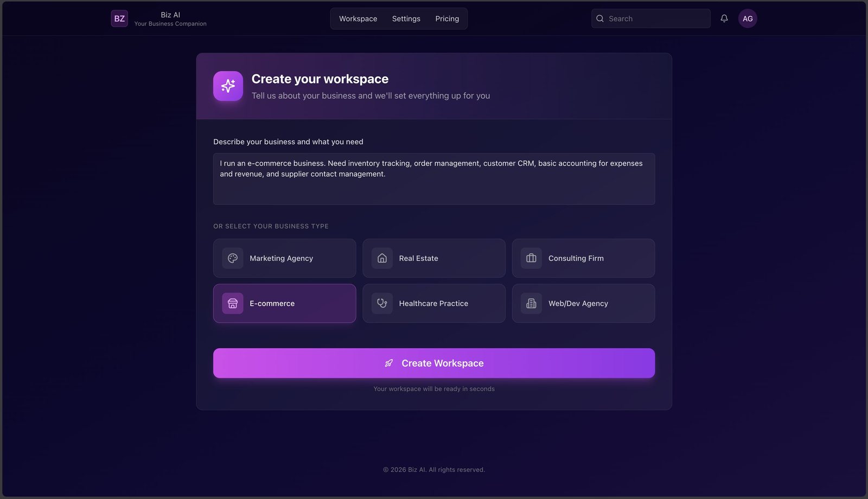Image resolution: width=868 pixels, height=499 pixels.
Task: Choose Healthcare Practice as business type
Action: (x=434, y=303)
